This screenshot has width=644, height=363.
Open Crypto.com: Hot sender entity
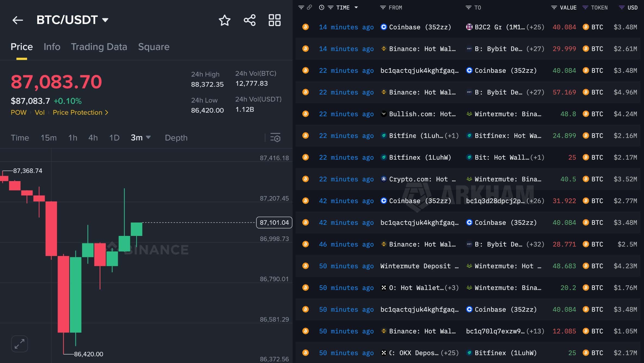422,179
